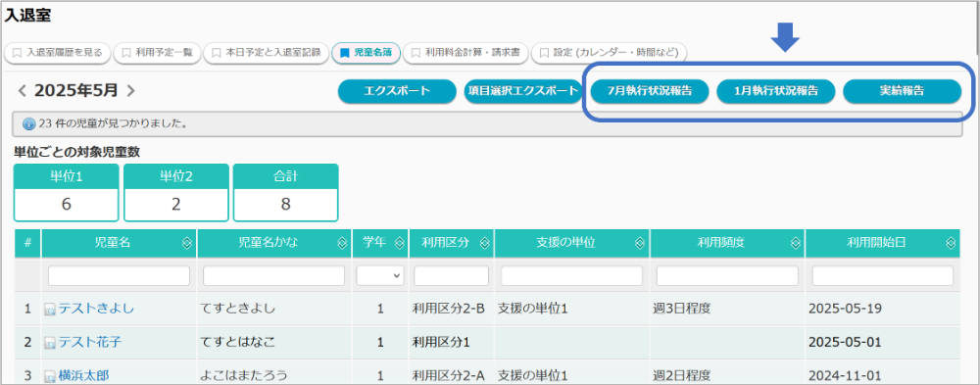
Task: Go to previous month with left chevron
Action: coord(22,91)
